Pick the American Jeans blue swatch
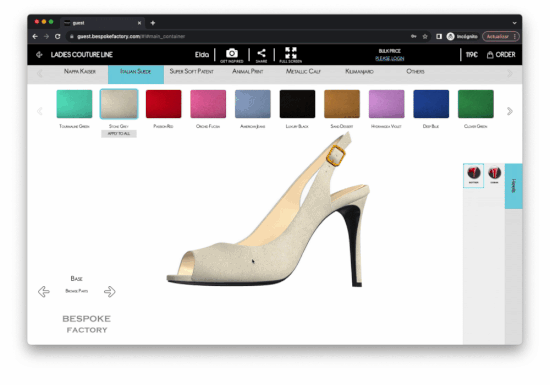The height and width of the screenshot is (385, 550). (x=253, y=104)
